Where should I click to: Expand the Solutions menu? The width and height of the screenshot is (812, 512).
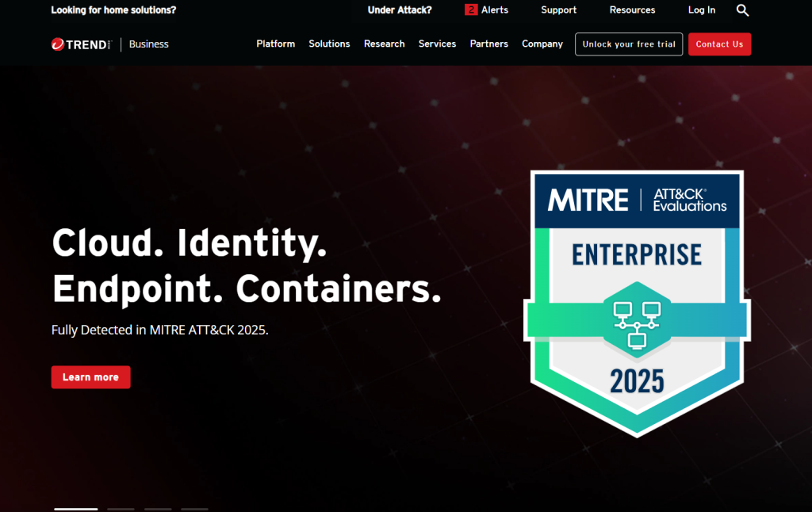pos(329,44)
